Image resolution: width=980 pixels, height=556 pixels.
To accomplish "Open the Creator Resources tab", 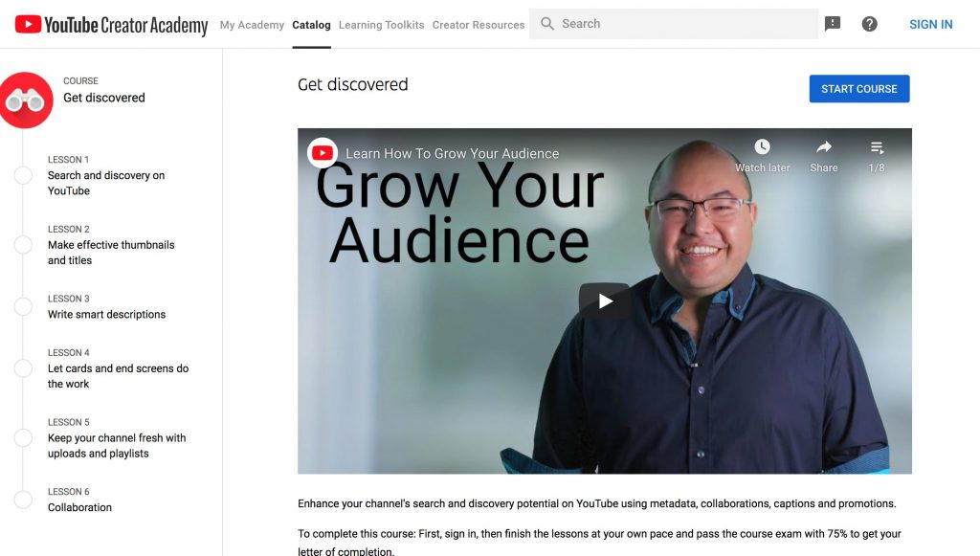I will coord(479,25).
